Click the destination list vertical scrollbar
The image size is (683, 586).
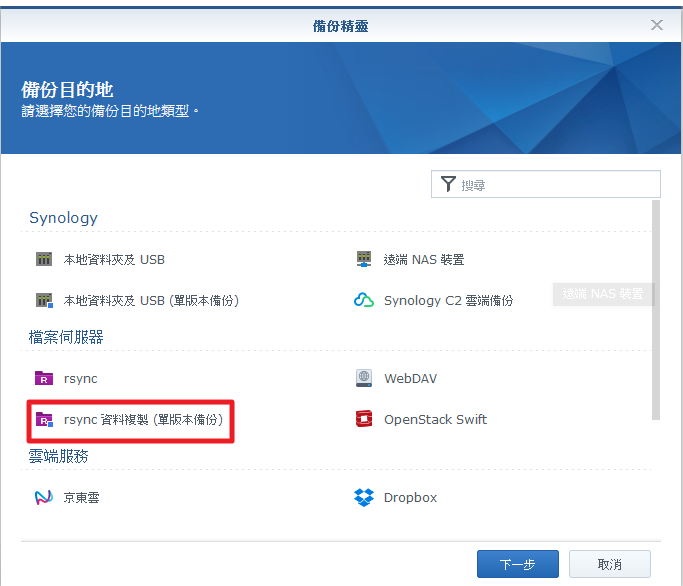point(656,310)
